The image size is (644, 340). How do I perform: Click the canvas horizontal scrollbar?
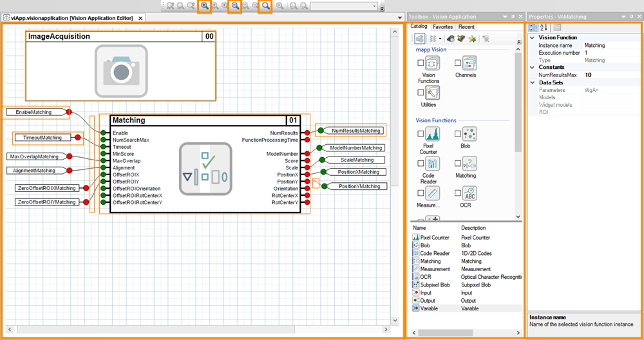click(198, 329)
